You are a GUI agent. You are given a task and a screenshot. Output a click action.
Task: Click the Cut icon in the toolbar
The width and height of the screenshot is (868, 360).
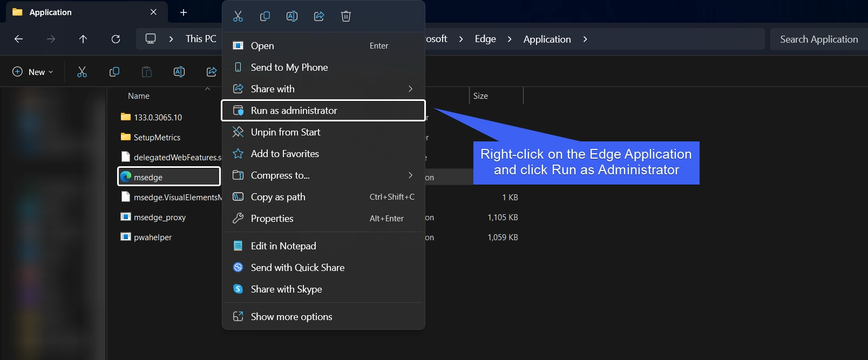[x=82, y=72]
